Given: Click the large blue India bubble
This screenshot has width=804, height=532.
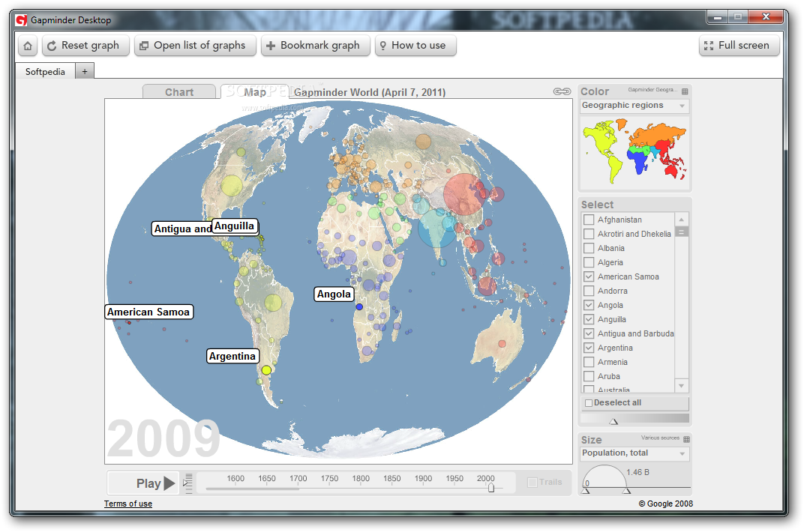Looking at the screenshot, I should coord(436,229).
